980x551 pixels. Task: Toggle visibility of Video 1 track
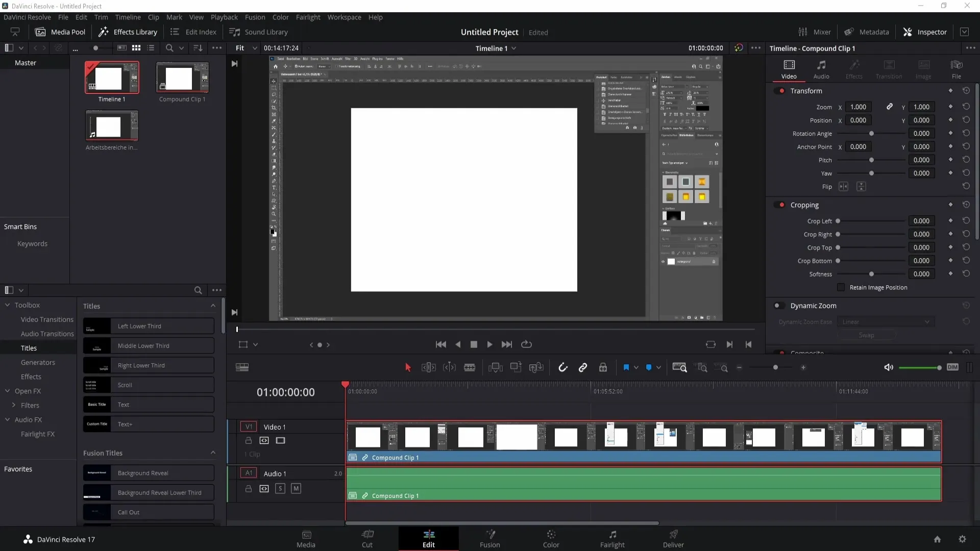[x=281, y=440]
